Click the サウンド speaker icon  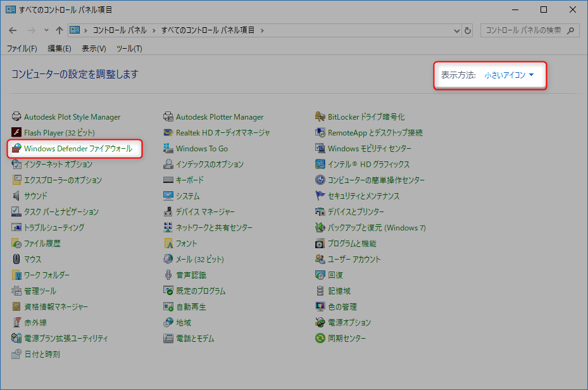[x=16, y=196]
